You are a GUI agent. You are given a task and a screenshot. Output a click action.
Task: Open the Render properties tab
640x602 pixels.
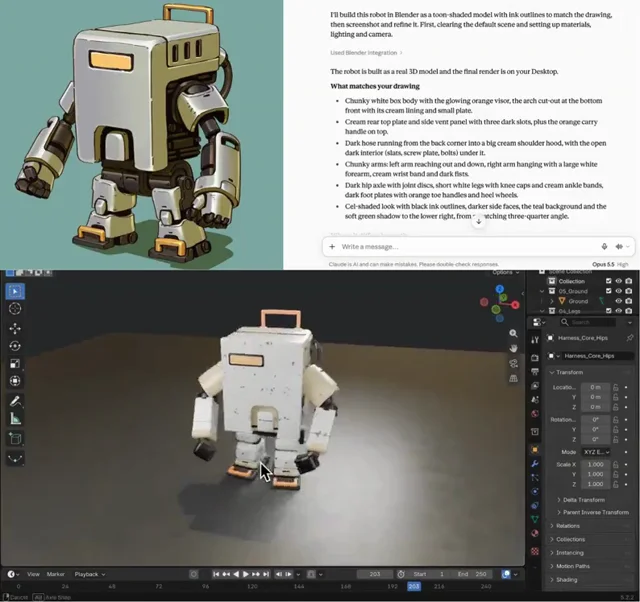pyautogui.click(x=535, y=358)
